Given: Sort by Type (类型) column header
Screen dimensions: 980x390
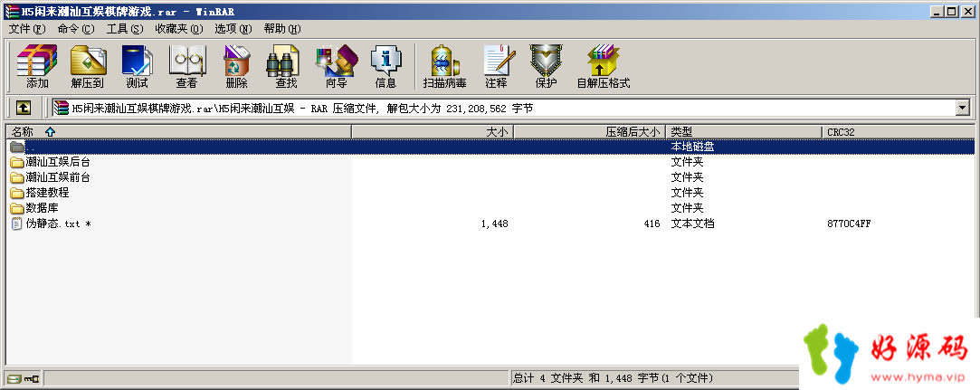Looking at the screenshot, I should pos(744,132).
